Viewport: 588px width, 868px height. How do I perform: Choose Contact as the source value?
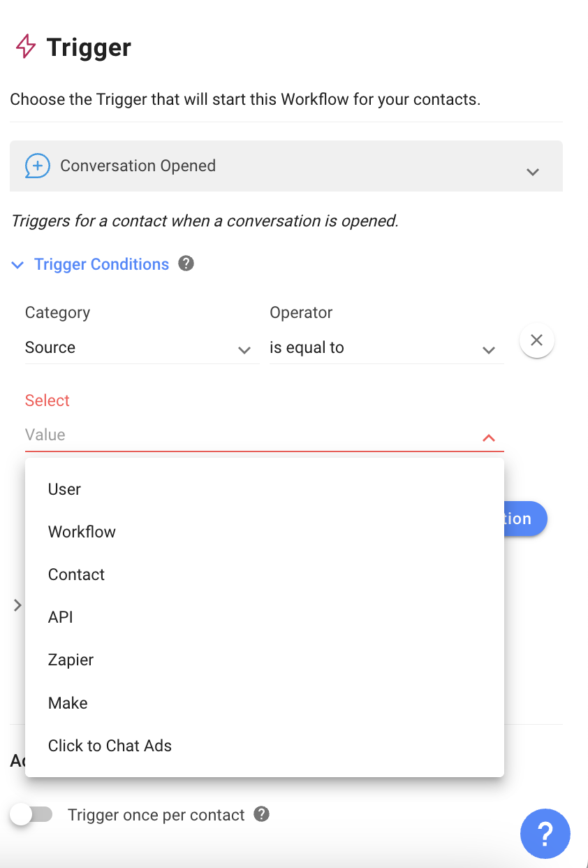click(x=76, y=574)
